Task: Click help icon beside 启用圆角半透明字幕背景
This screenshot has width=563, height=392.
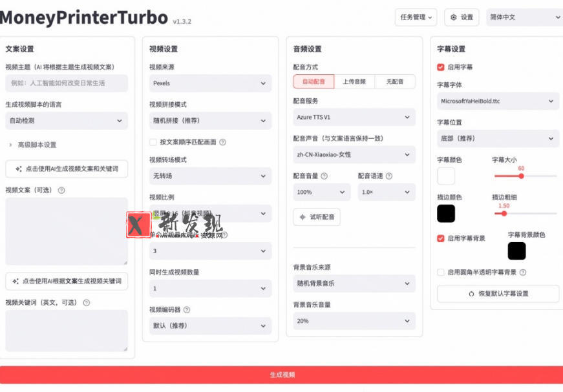Action: coord(523,273)
